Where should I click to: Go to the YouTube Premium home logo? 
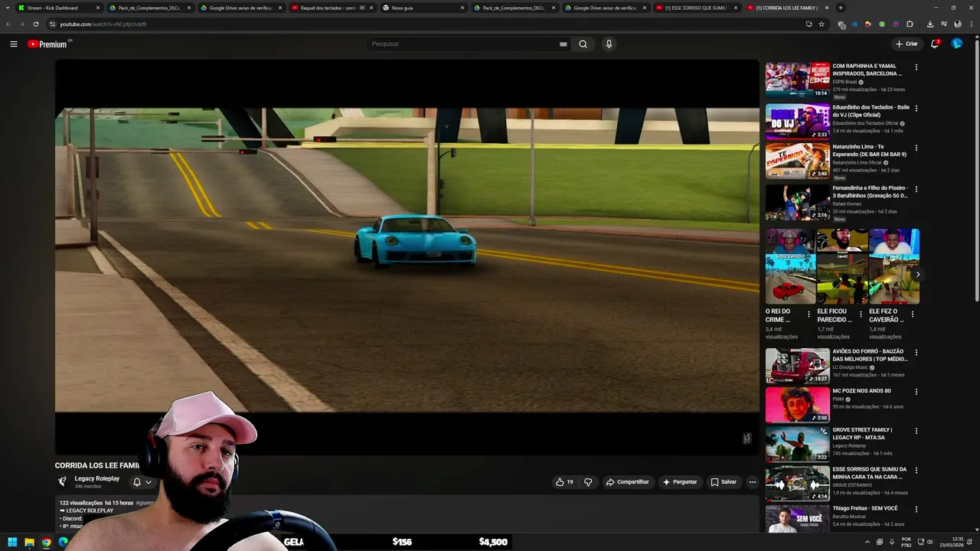tap(49, 44)
